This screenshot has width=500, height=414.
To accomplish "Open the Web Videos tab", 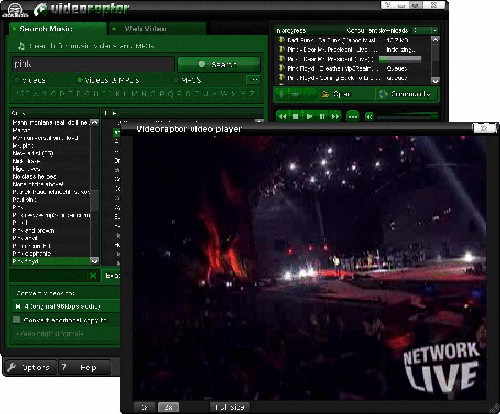I will (158, 29).
